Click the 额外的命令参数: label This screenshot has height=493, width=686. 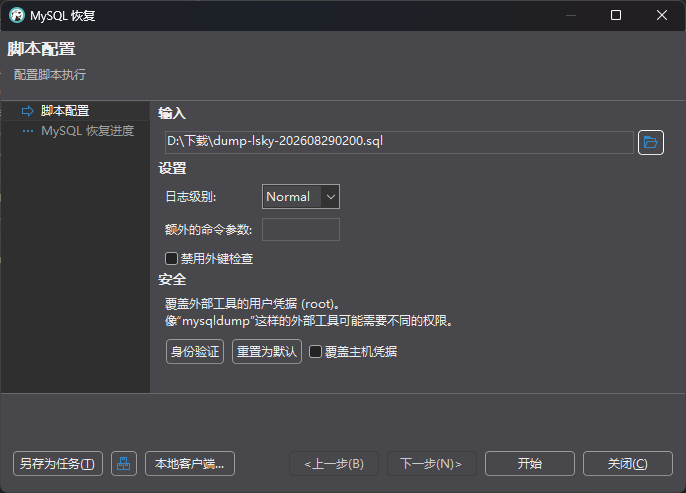click(209, 230)
